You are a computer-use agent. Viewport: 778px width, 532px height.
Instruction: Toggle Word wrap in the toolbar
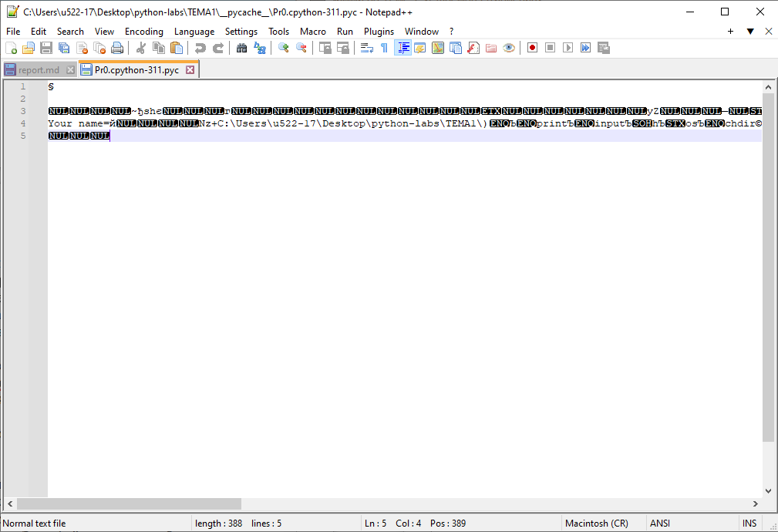(x=366, y=48)
